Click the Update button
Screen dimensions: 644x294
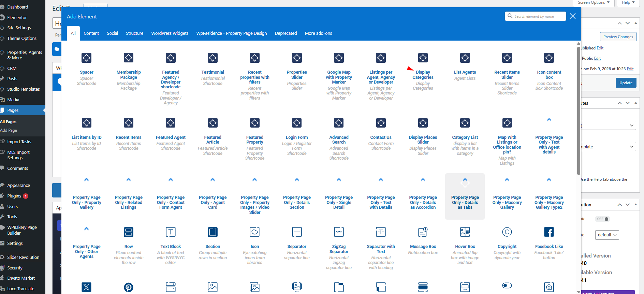[x=626, y=83]
